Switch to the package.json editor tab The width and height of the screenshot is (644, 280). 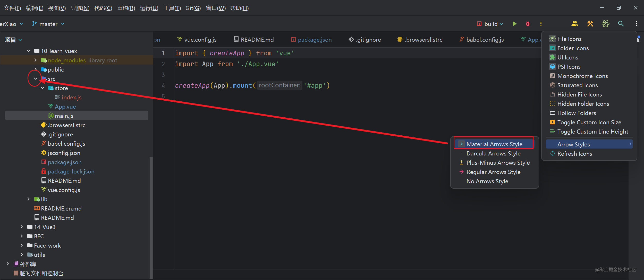pos(315,39)
